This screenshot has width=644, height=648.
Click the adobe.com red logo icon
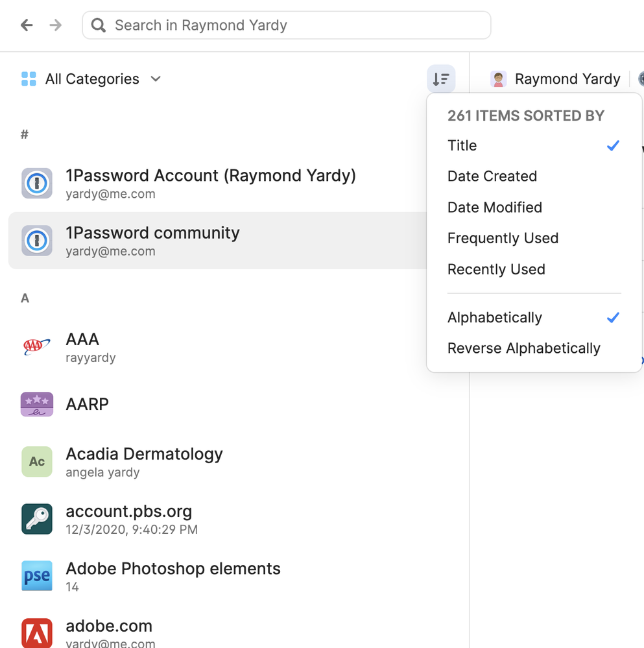[37, 632]
